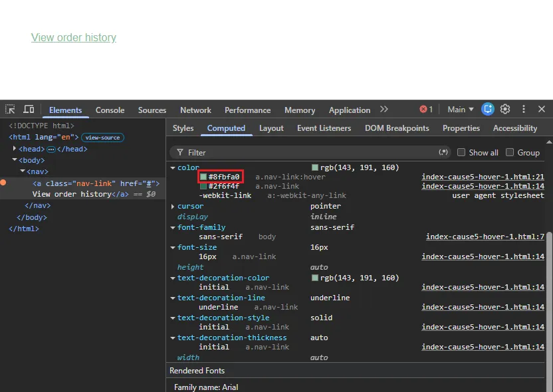Open the Properties pane tab
The width and height of the screenshot is (553, 392).
[x=461, y=128]
